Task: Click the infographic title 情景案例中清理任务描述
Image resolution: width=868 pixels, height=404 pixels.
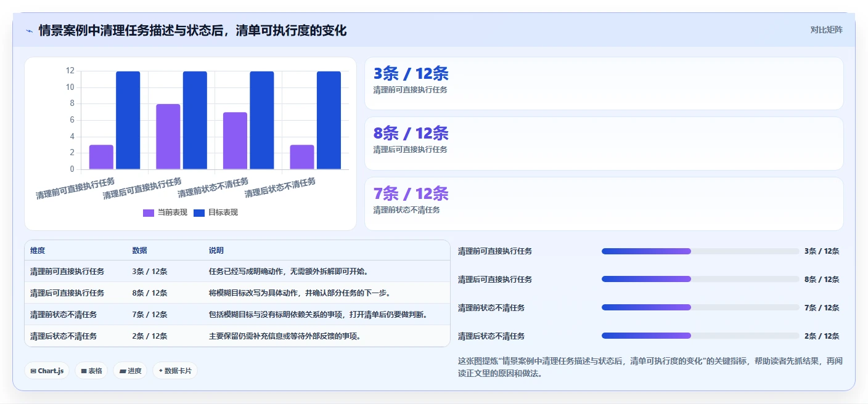Action: (192, 30)
